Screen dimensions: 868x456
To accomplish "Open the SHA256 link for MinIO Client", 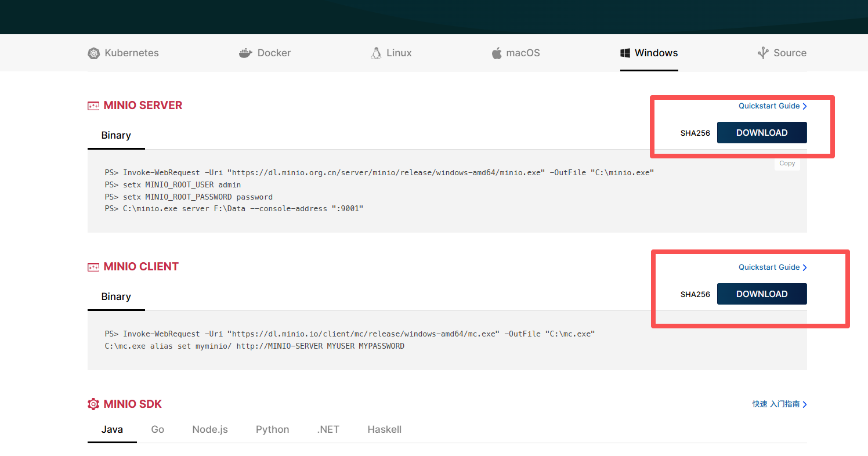I will (695, 294).
